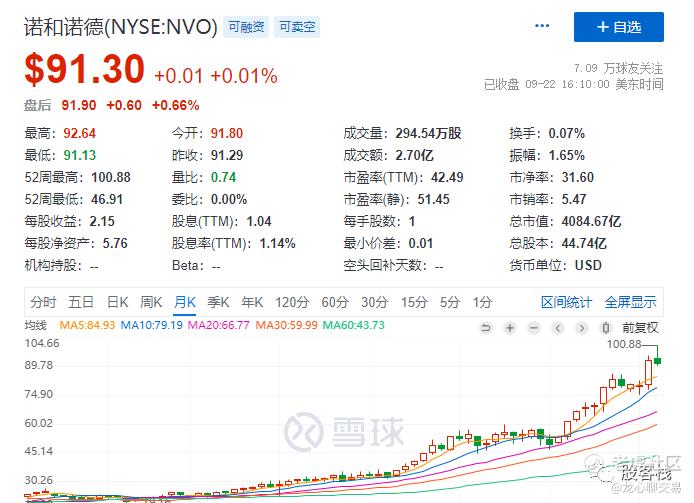Image resolution: width=694 pixels, height=503 pixels.
Task: Click the after-hours price 91.90
Action: (79, 105)
